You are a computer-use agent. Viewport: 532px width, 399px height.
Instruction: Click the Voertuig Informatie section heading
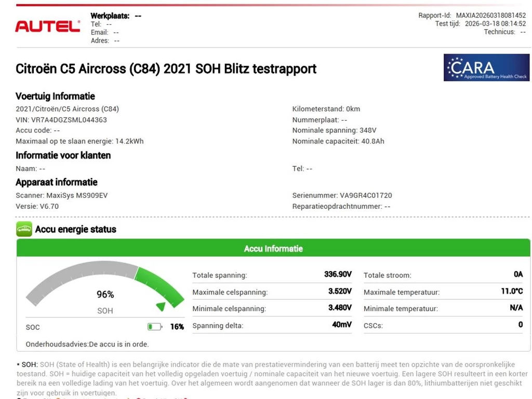[x=55, y=96]
